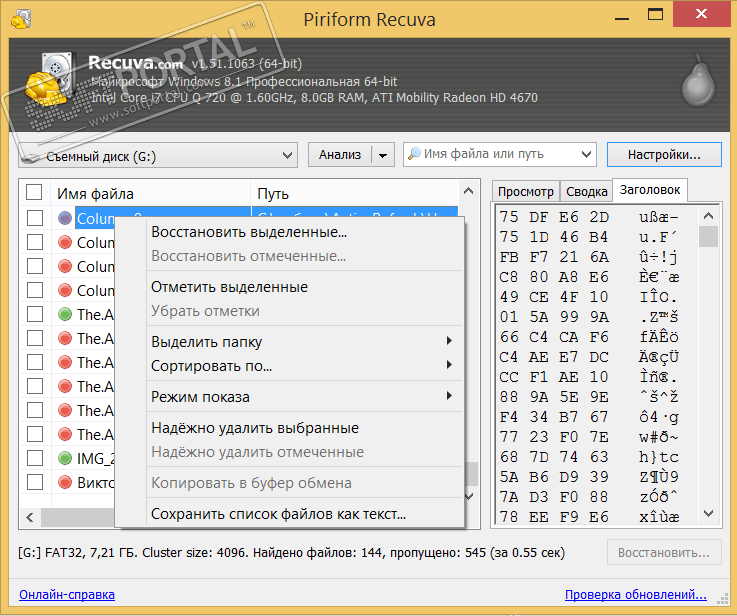Open the Проверка обновлений... link
The width and height of the screenshot is (737, 616).
[635, 594]
